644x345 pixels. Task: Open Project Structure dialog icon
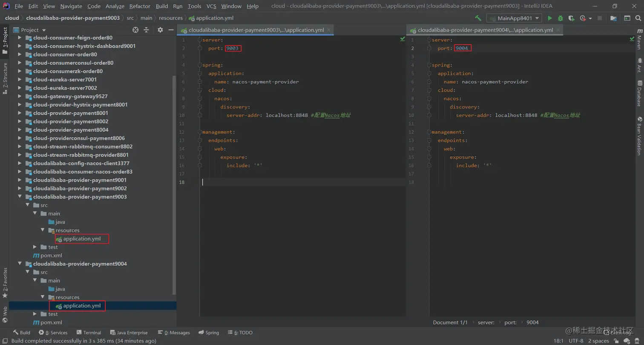pyautogui.click(x=613, y=18)
